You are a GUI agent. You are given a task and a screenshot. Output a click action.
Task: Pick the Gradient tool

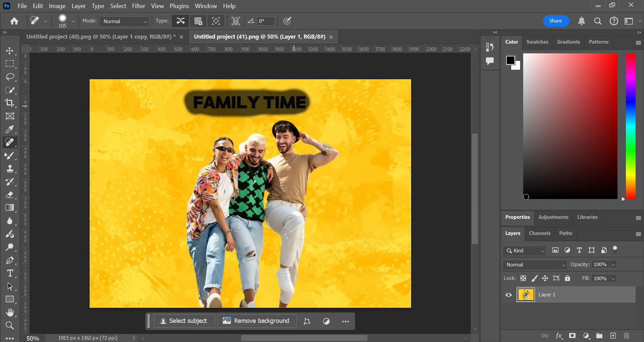click(x=10, y=208)
